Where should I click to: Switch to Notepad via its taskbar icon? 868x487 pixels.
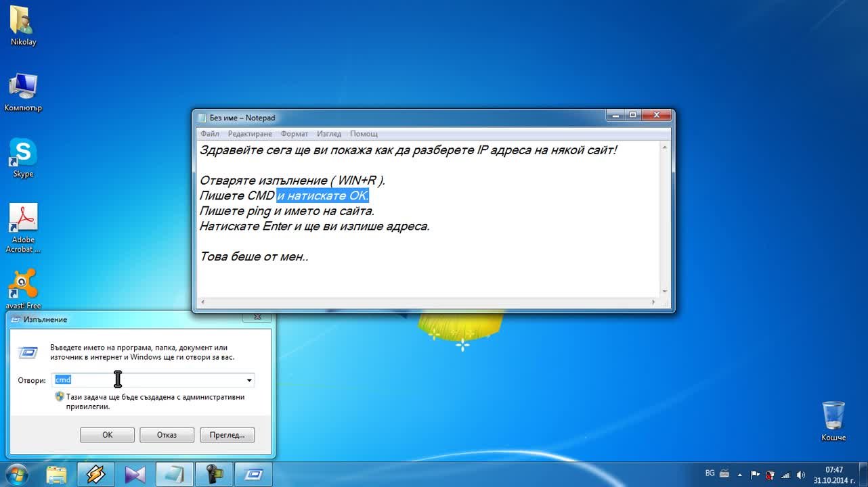(175, 474)
